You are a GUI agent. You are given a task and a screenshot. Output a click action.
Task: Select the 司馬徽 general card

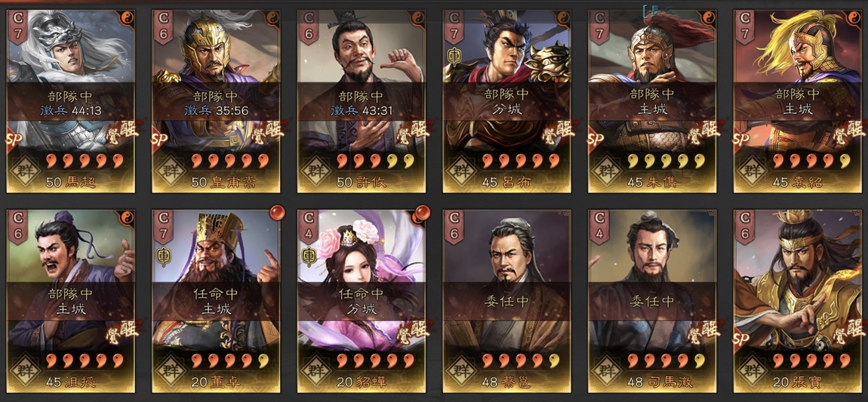pos(652,301)
